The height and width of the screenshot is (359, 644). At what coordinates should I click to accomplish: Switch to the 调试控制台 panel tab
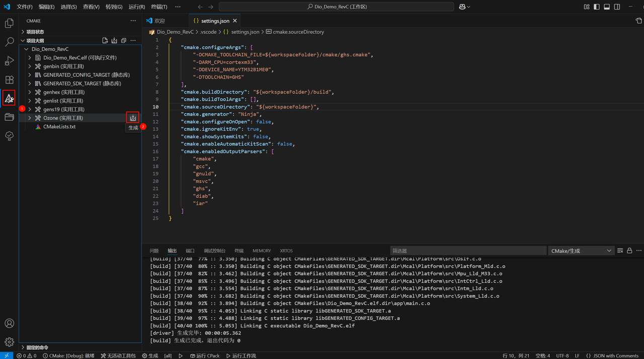coord(214,251)
